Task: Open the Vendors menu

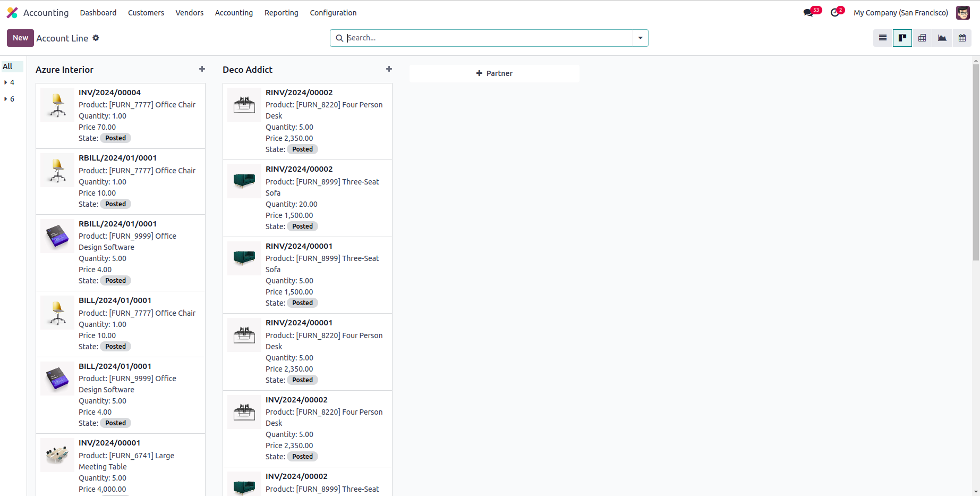Action: pos(190,13)
